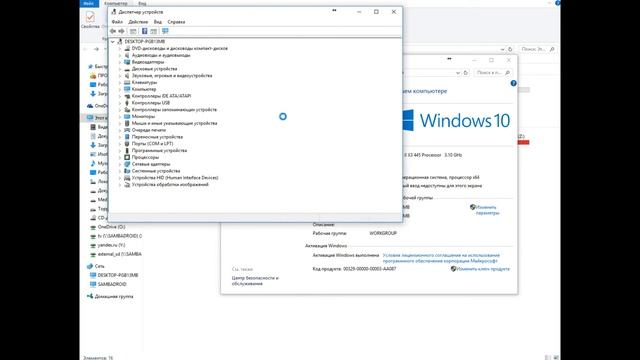640x360 pixels.
Task: Open the Действие menu
Action: tap(138, 22)
